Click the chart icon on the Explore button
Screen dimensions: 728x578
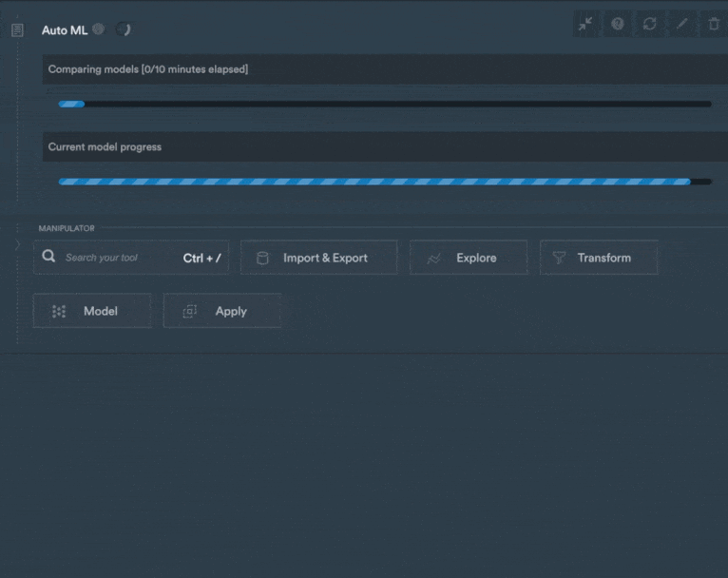pyautogui.click(x=433, y=259)
